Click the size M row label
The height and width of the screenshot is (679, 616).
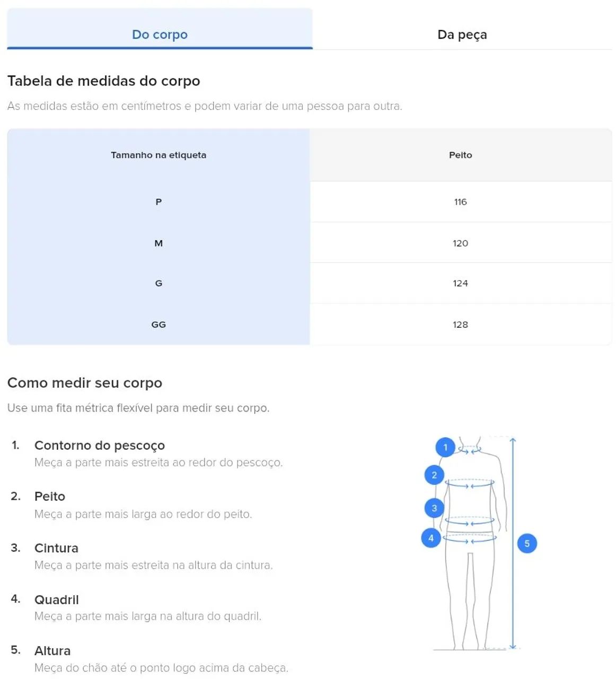[x=159, y=243]
